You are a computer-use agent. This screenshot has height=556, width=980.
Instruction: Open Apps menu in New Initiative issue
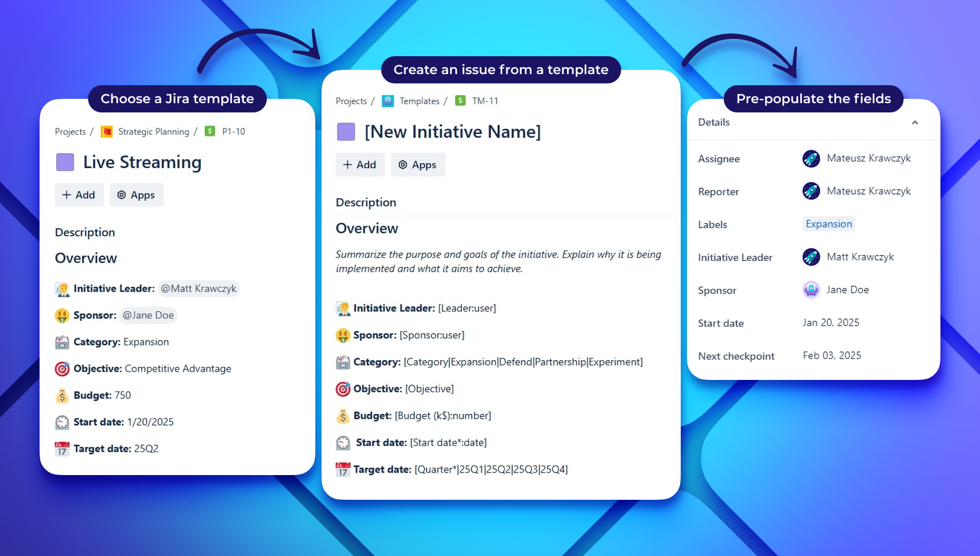tap(418, 165)
